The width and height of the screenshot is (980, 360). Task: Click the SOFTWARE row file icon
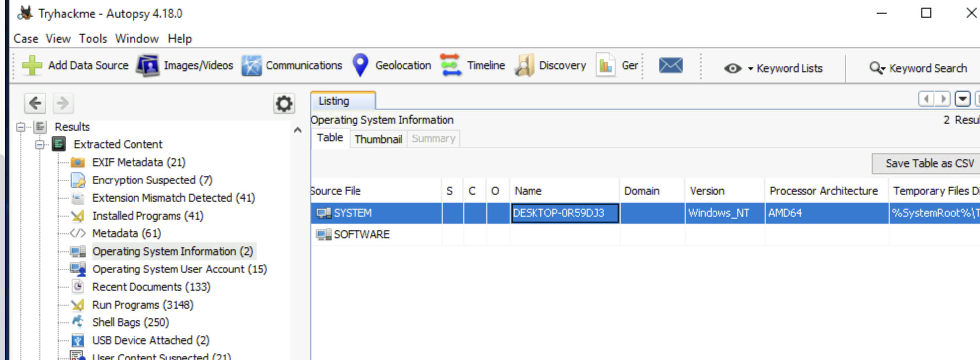point(324,235)
